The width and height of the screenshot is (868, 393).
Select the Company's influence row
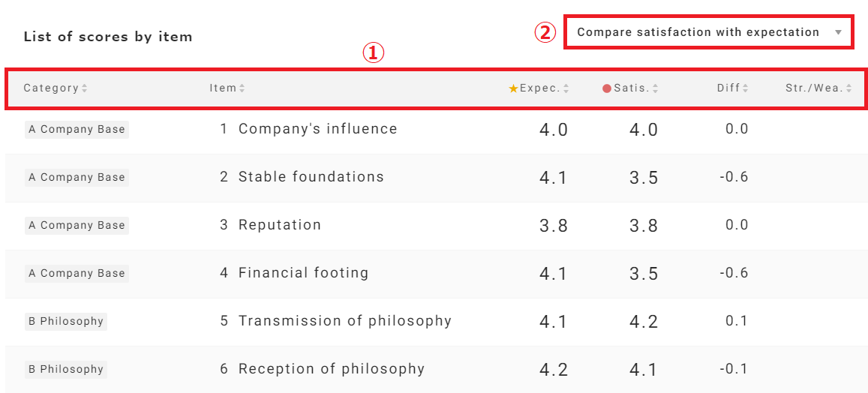(317, 129)
